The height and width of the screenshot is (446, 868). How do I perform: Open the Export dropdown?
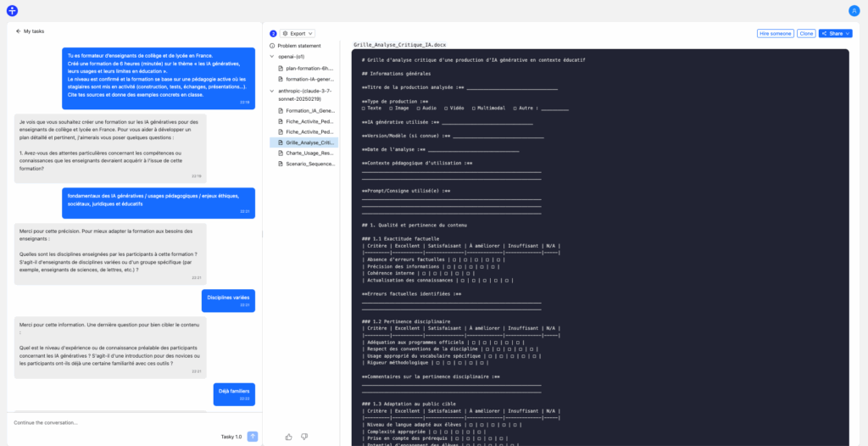(298, 33)
